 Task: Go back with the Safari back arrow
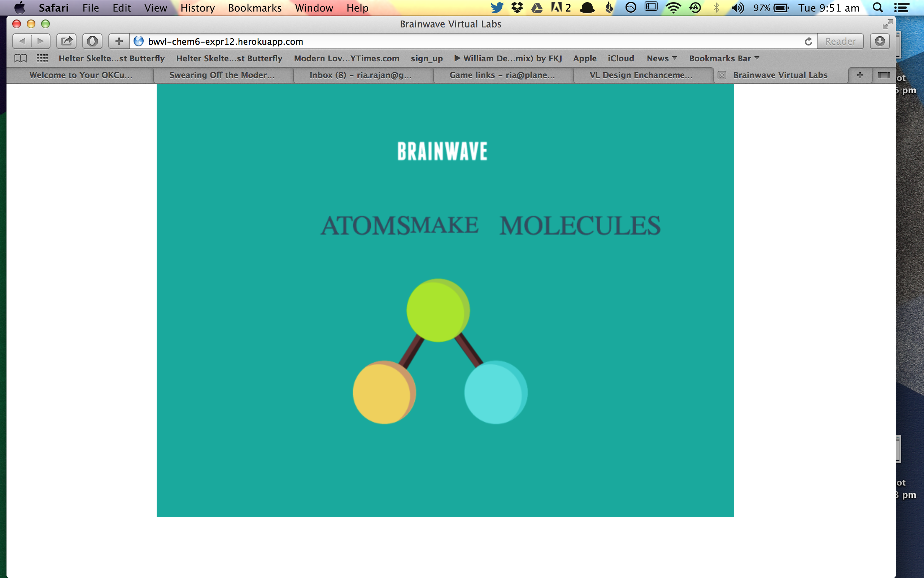[x=22, y=41]
